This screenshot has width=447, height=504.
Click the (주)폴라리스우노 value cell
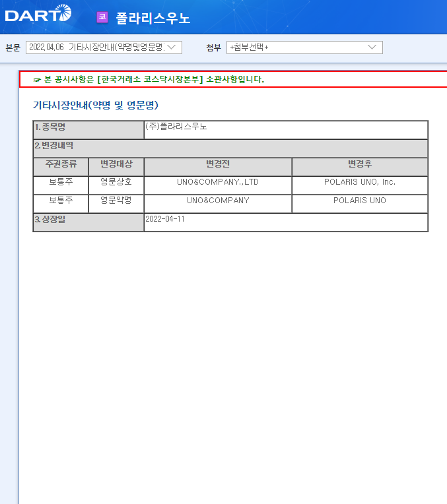[x=286, y=130]
